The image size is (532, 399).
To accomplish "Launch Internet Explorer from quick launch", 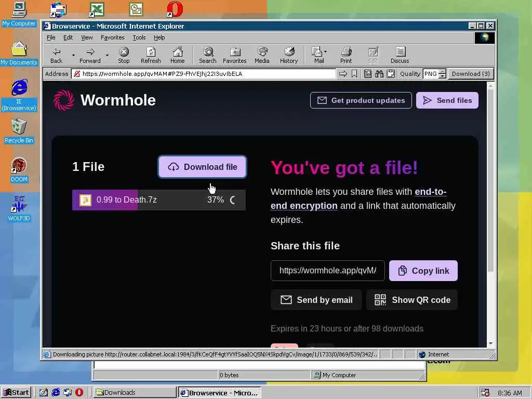I will click(56, 392).
